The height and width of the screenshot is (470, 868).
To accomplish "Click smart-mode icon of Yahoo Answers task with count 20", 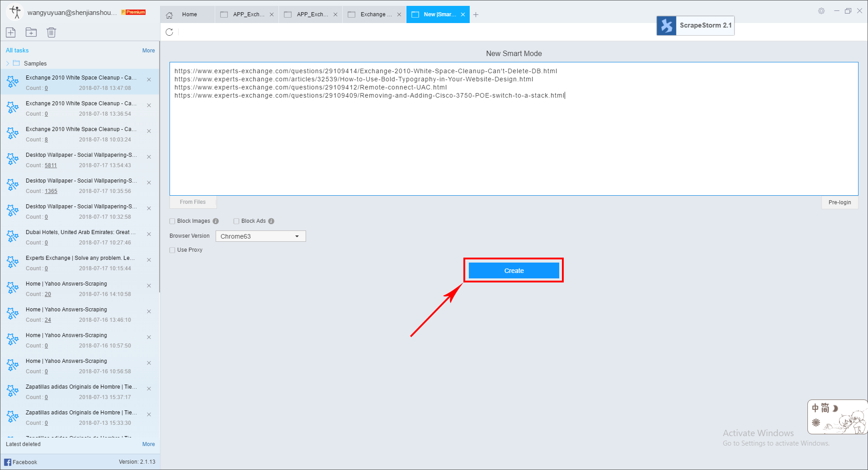I will tap(13, 288).
